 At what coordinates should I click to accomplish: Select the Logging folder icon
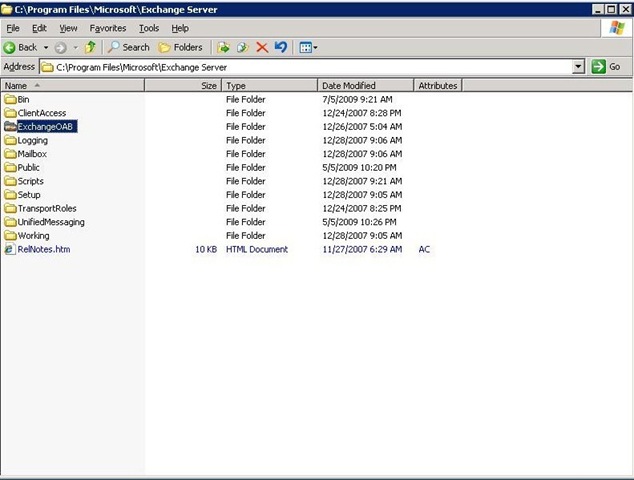pos(10,140)
